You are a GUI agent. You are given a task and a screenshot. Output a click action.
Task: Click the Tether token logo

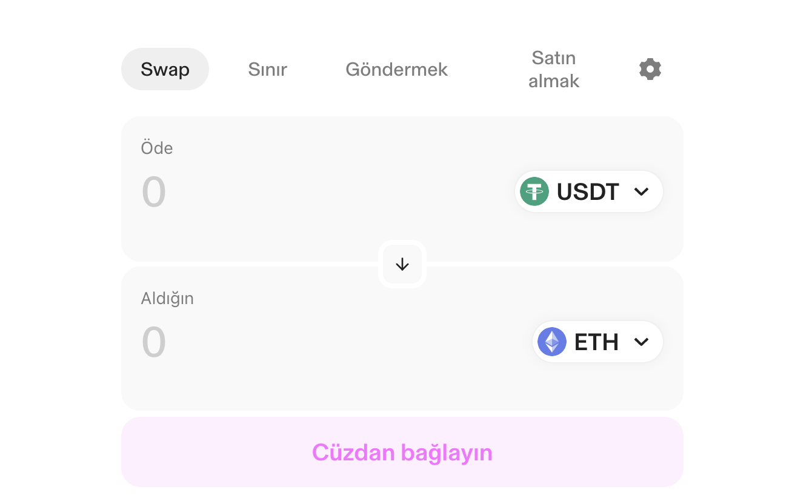coord(534,191)
